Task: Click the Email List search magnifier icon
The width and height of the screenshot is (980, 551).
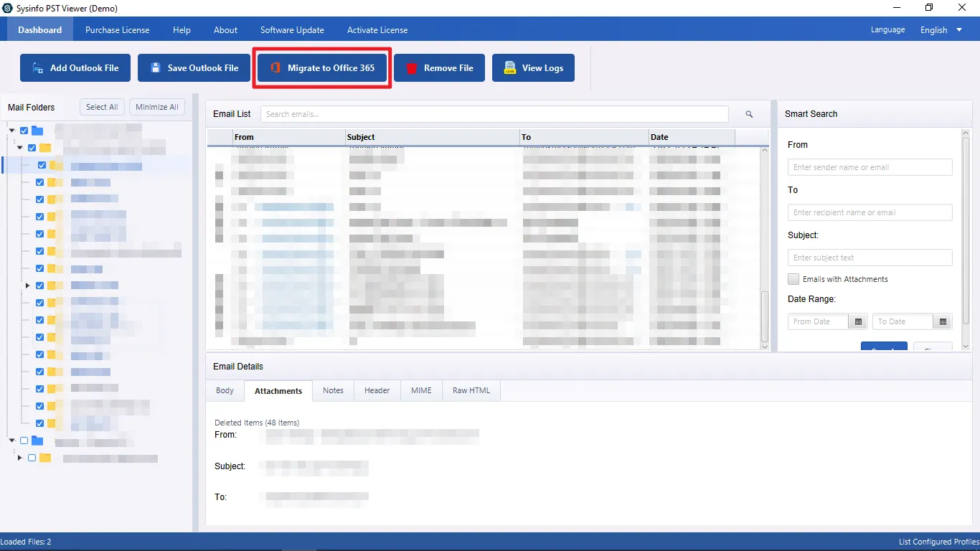Action: pyautogui.click(x=749, y=114)
